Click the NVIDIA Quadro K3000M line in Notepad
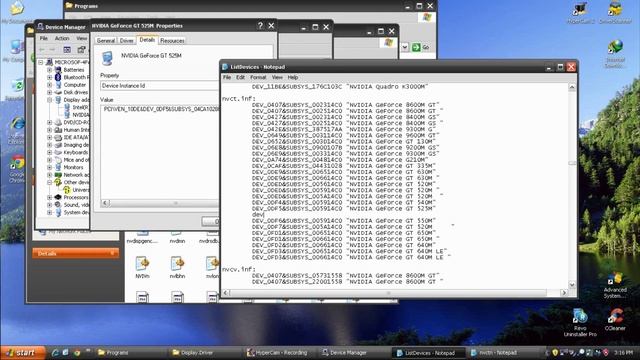Image resolution: width=640 pixels, height=360 pixels. pyautogui.click(x=340, y=87)
